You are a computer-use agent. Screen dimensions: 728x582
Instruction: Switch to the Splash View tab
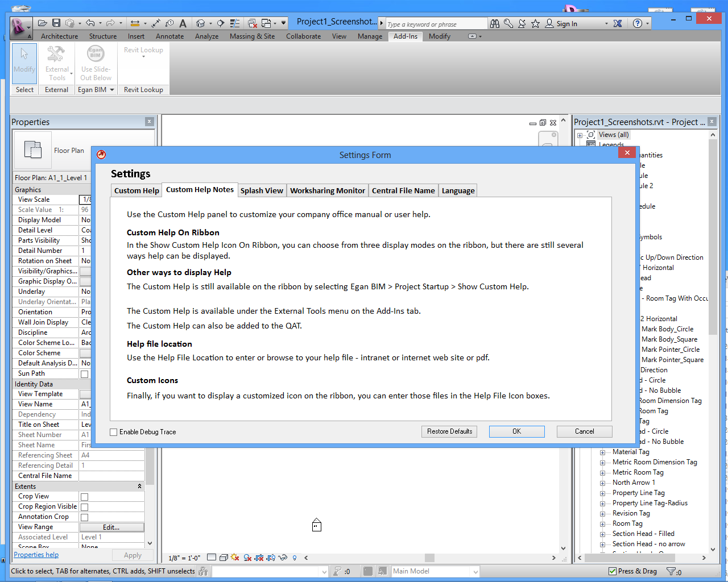[262, 190]
